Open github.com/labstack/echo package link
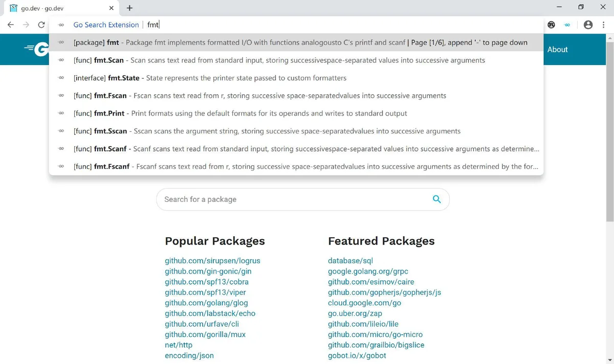Image resolution: width=614 pixels, height=364 pixels. pyautogui.click(x=210, y=313)
